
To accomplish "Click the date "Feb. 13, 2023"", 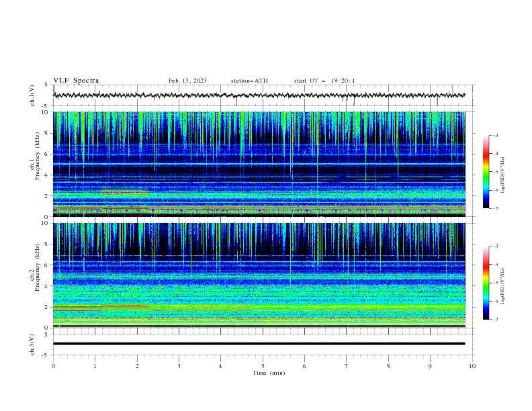I will pyautogui.click(x=187, y=81).
